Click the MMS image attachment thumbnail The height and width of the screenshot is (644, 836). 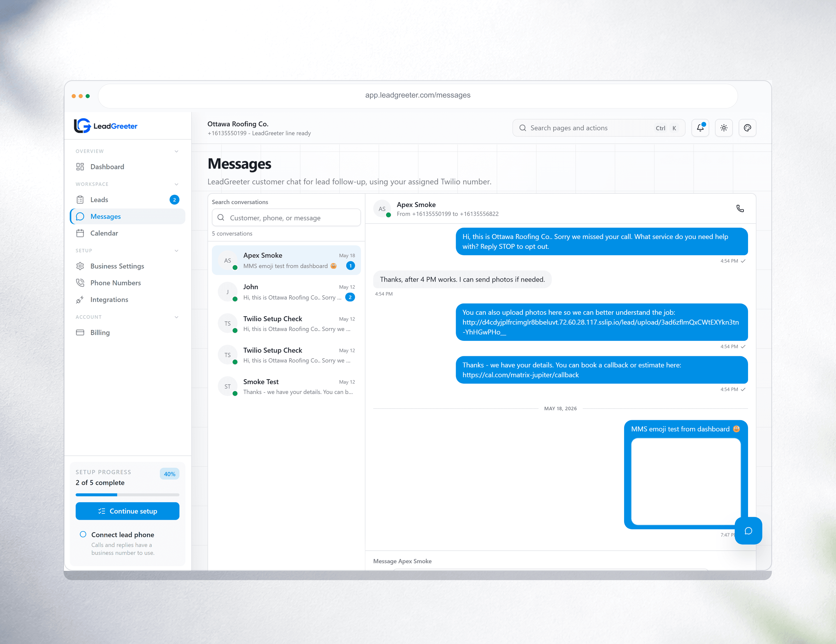tap(686, 481)
